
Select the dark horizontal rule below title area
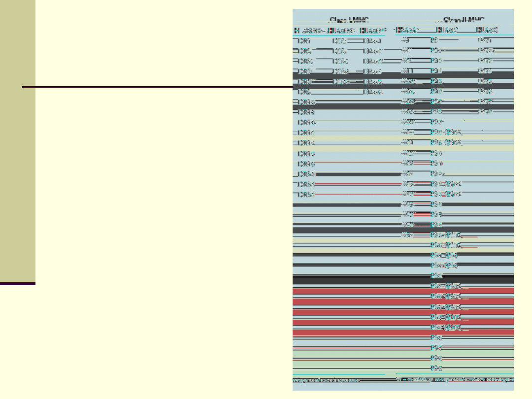tap(158, 87)
